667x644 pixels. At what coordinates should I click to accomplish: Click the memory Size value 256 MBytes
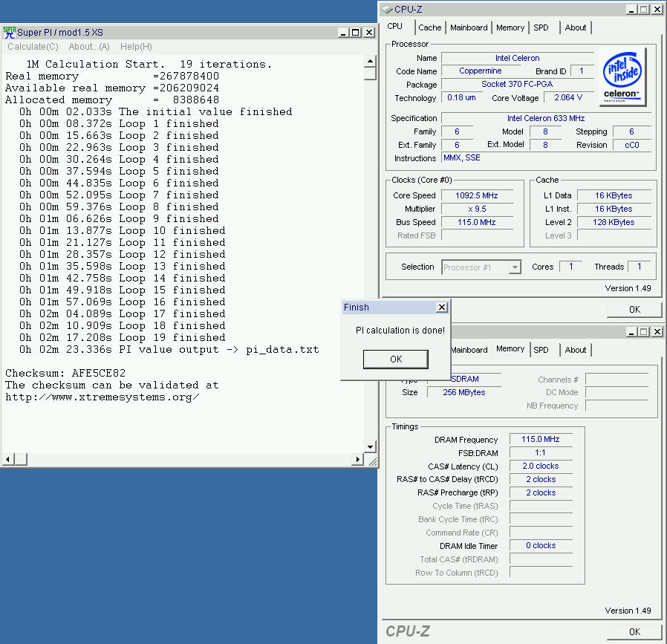pos(464,393)
